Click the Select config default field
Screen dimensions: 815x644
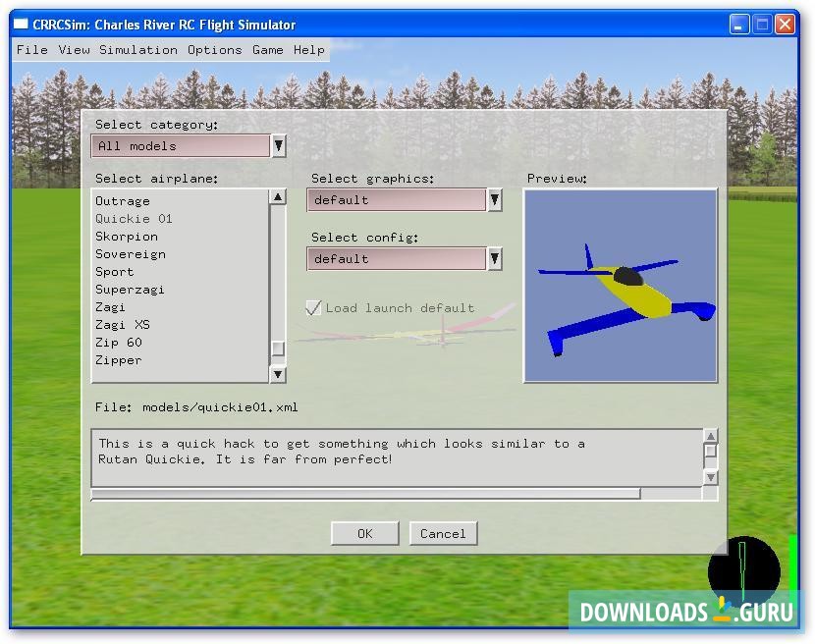coord(397,258)
